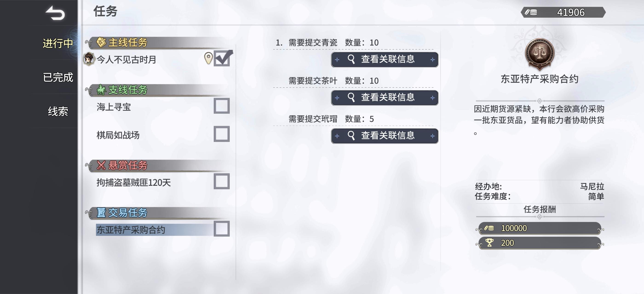Click the character avatar beside 今人不见古时月
This screenshot has width=644, height=294.
[x=89, y=59]
